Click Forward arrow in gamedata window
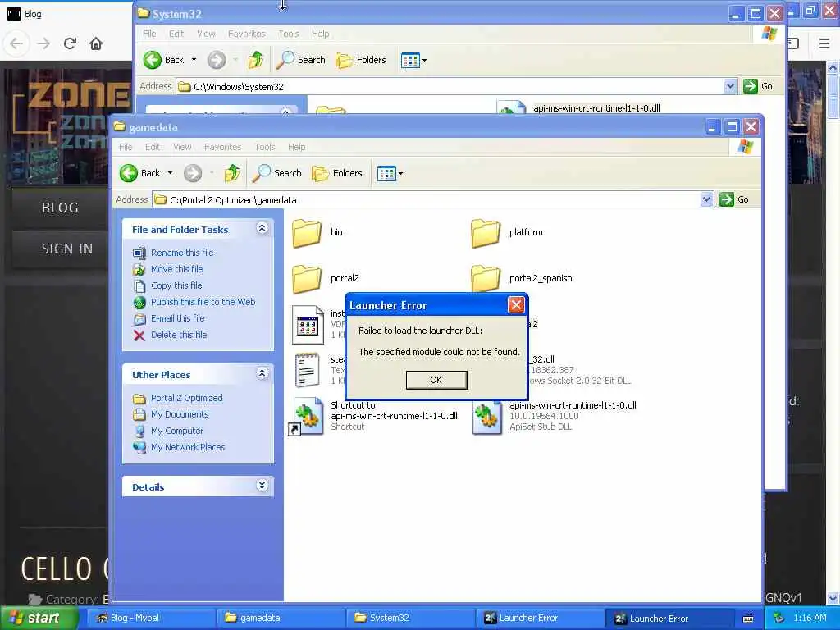 pos(193,173)
